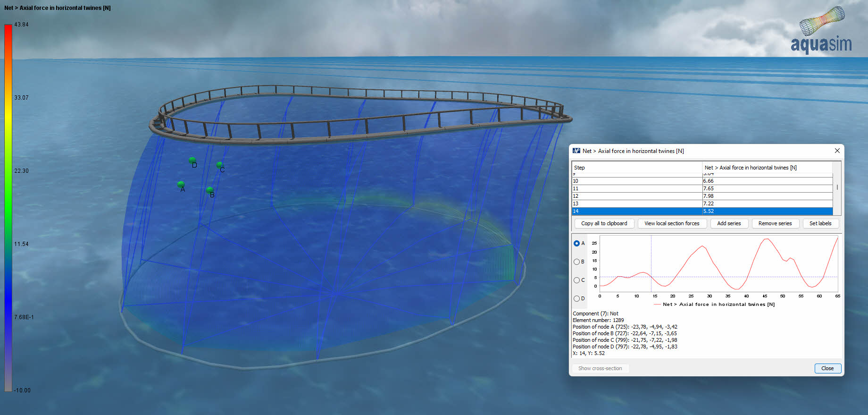Select highlighted step 14 row
868x415 pixels.
point(702,211)
